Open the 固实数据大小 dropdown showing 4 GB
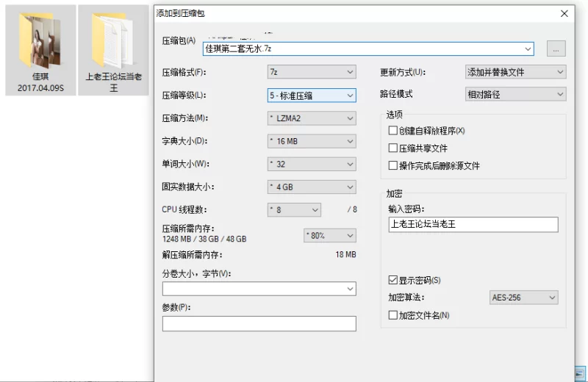Screen dimensions: 588x382 [x=312, y=187]
